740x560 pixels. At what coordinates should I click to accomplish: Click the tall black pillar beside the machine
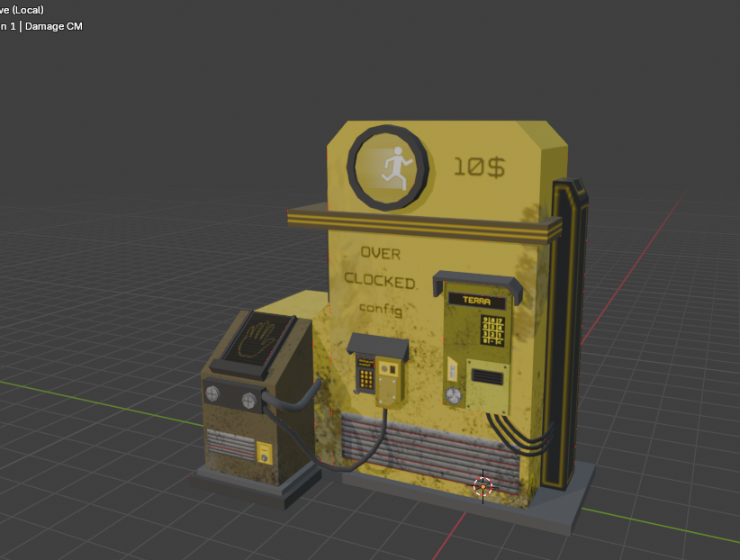pyautogui.click(x=564, y=334)
